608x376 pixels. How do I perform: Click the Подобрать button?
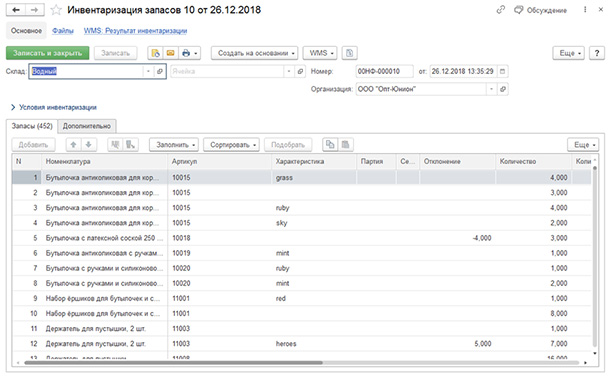click(x=288, y=145)
